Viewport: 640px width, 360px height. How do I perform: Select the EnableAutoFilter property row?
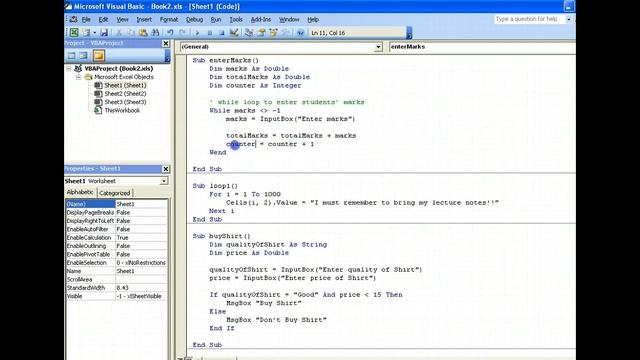(x=116, y=229)
